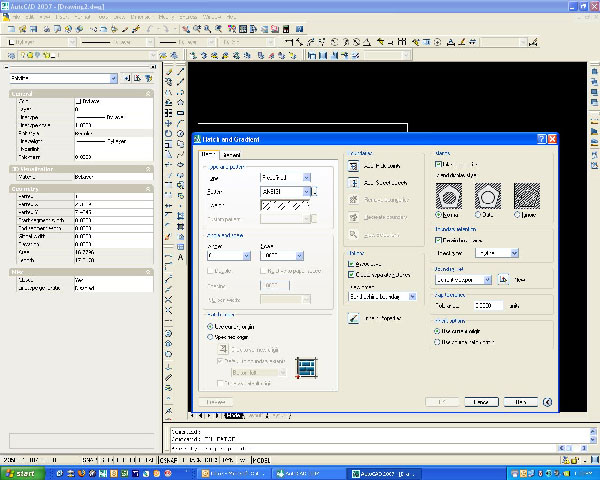
Task: Toggle the Associative checkbox
Action: pos(349,265)
